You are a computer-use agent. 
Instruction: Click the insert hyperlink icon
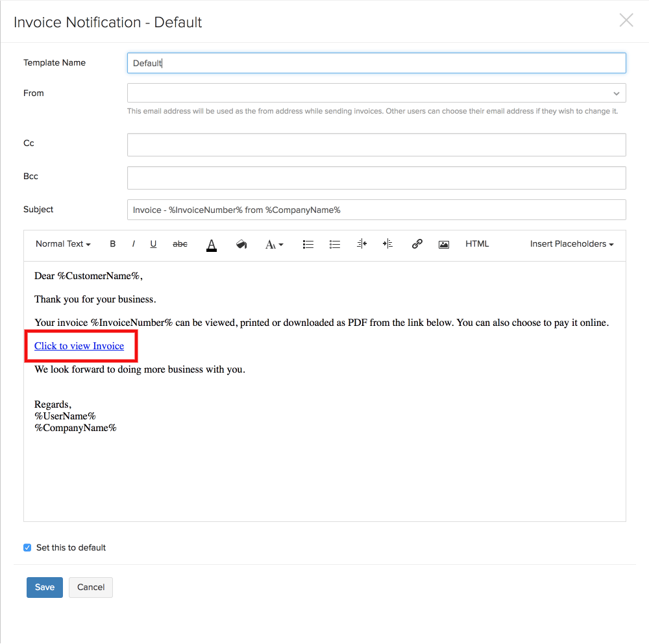(417, 243)
